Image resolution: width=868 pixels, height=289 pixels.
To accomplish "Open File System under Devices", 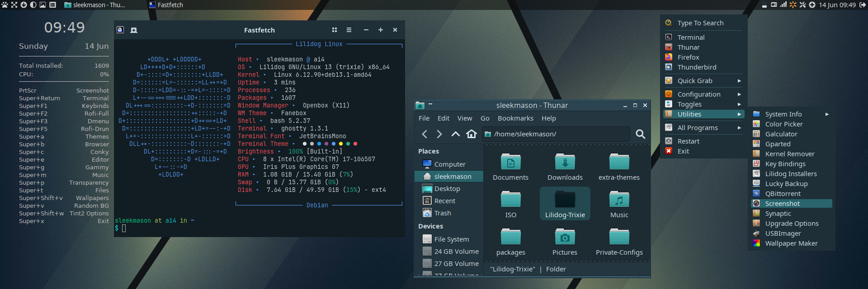I will pos(449,239).
